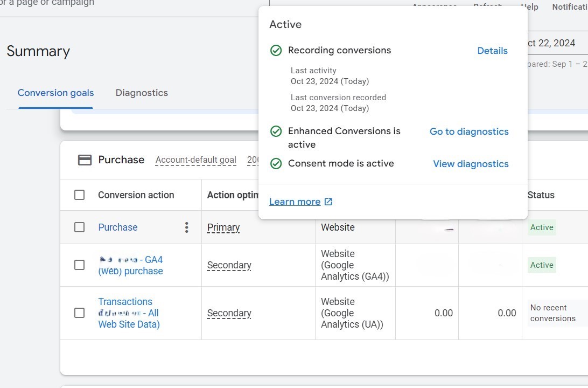This screenshot has width=588, height=388.
Task: Click View diagnostics for Consent mode
Action: pos(471,164)
